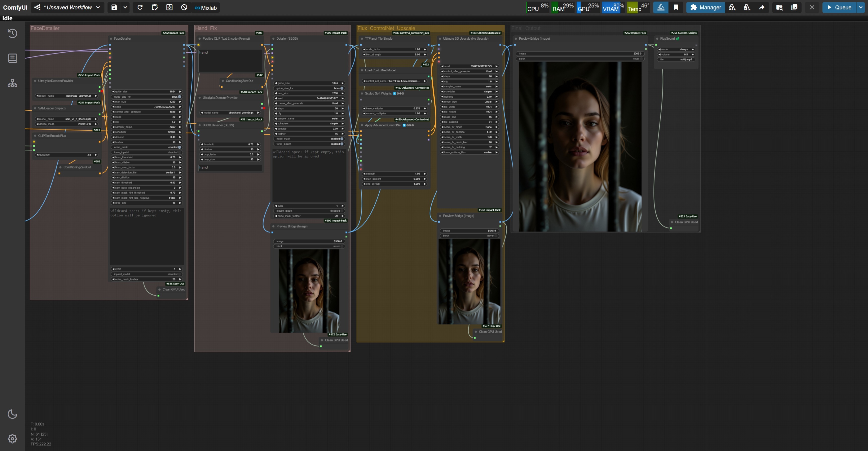Toggle force_inpaint in Detailer (SEGS) node
Viewport: 868px width, 451px height.
342,144
